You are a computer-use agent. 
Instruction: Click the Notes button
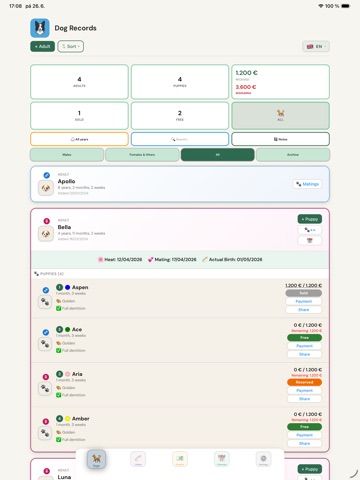pos(280,139)
